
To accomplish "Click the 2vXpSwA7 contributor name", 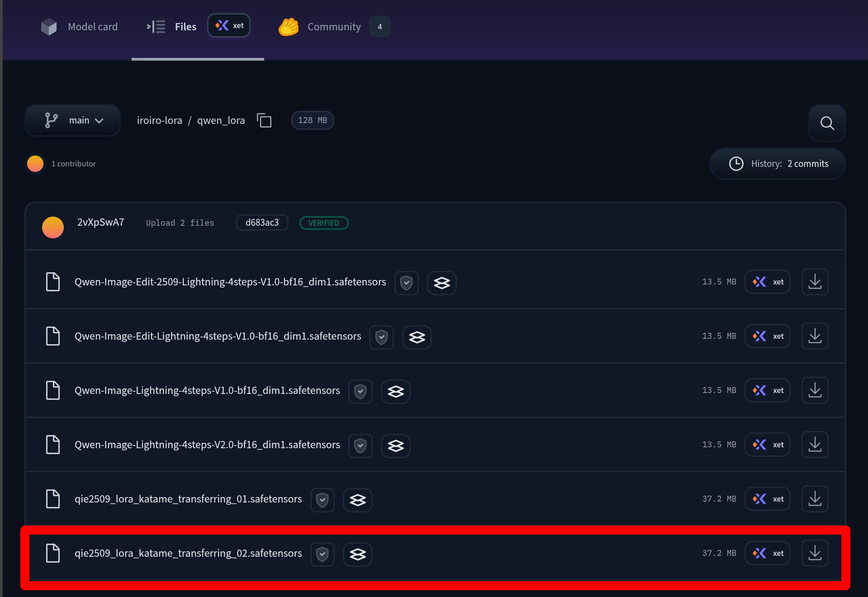I will 100,222.
